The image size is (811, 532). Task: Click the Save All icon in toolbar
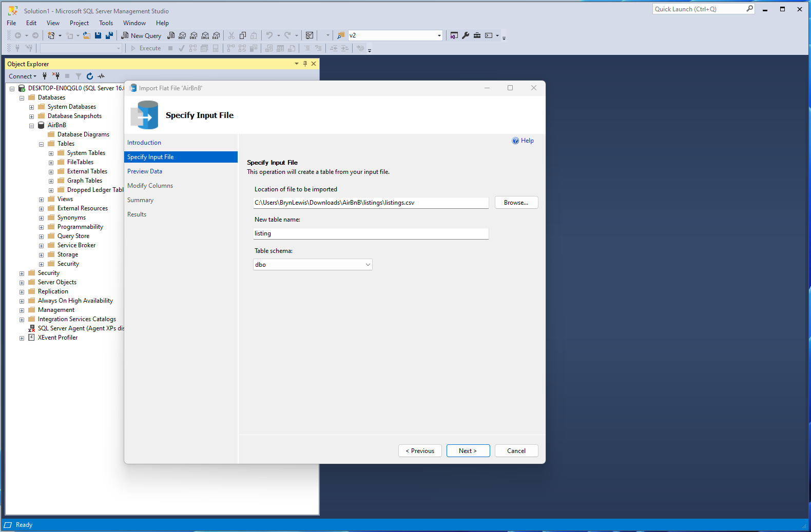109,35
